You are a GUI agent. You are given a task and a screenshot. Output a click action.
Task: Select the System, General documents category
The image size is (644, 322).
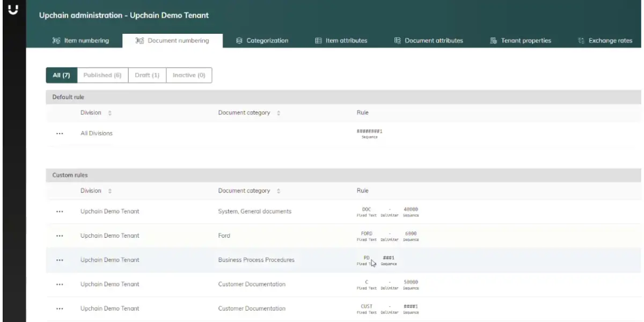[x=255, y=211]
